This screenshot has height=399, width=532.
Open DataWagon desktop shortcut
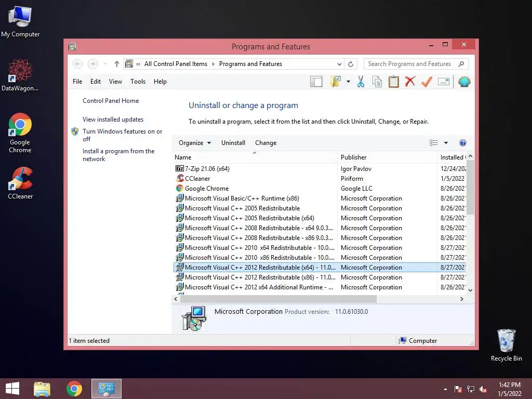pos(20,75)
